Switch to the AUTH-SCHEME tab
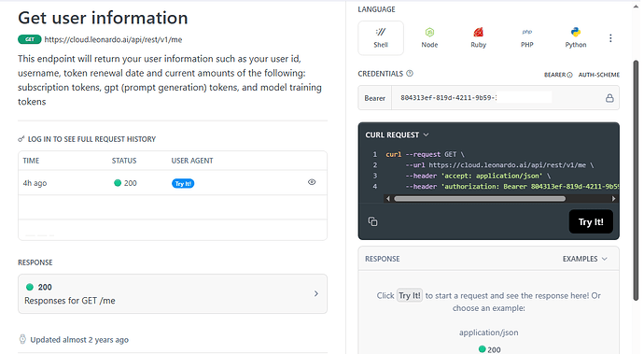 (x=599, y=75)
